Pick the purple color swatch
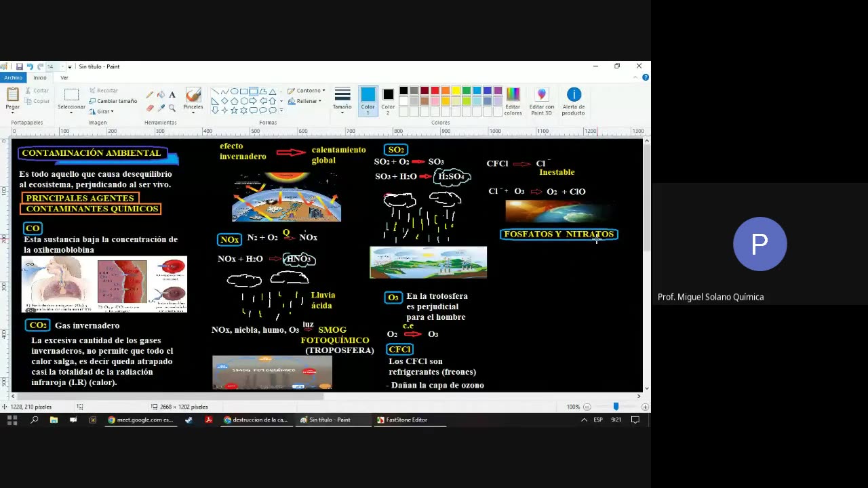This screenshot has width=868, height=488. tap(498, 91)
